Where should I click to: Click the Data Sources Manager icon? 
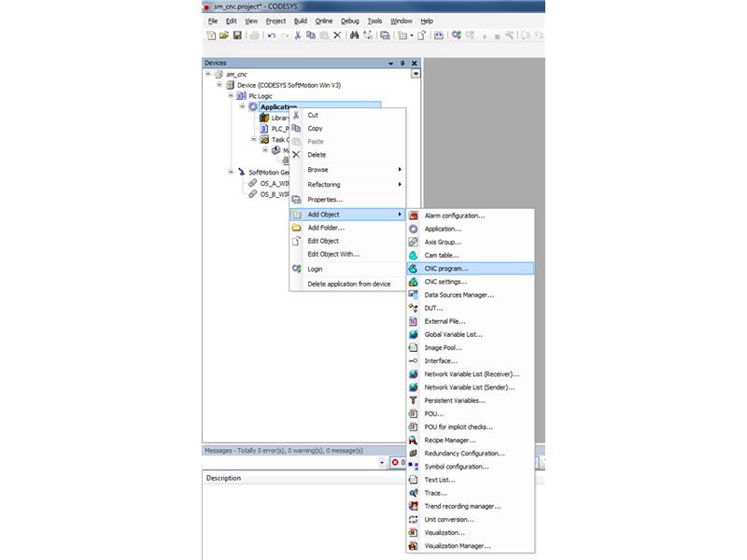click(414, 295)
